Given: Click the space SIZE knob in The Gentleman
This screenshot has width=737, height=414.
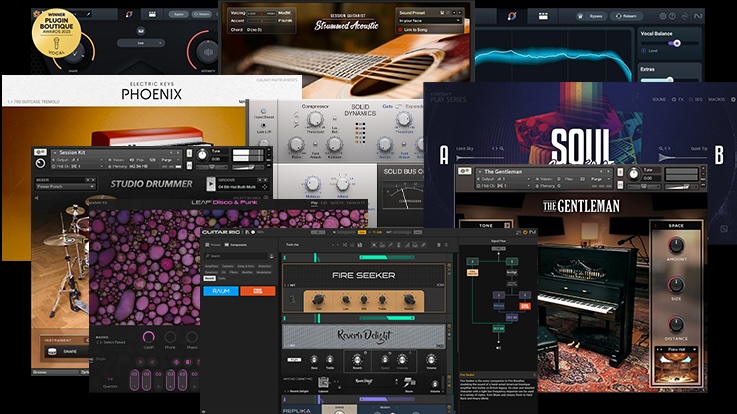Looking at the screenshot, I should point(676,284).
